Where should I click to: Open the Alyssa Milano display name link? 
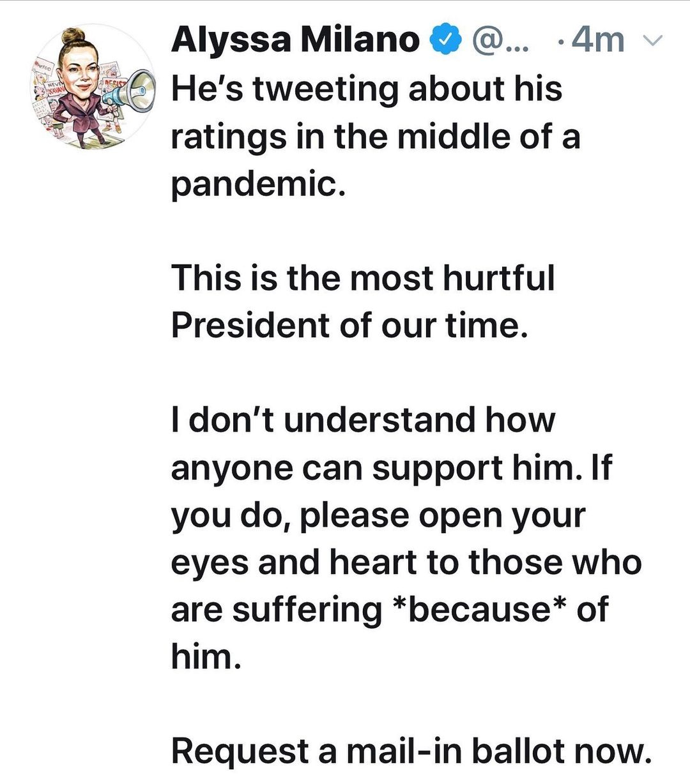(295, 41)
